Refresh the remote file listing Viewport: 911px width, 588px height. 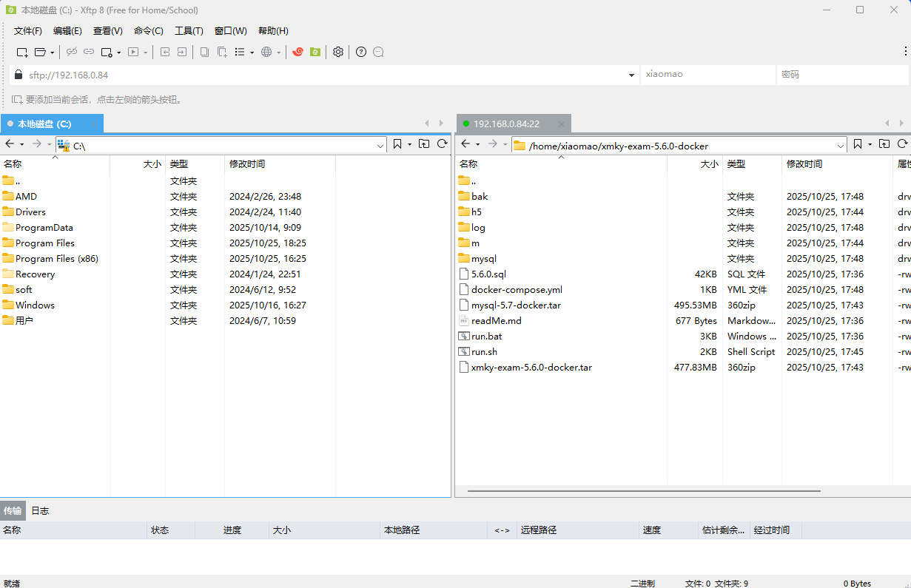click(x=902, y=143)
